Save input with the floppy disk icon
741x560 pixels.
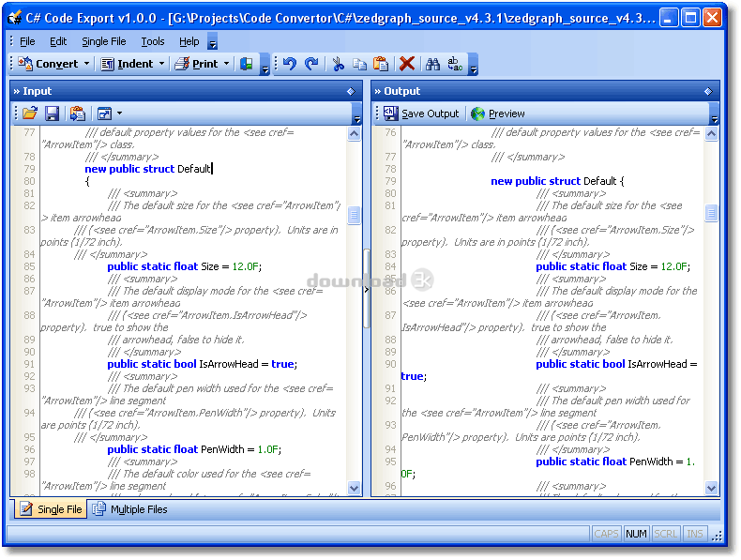53,114
